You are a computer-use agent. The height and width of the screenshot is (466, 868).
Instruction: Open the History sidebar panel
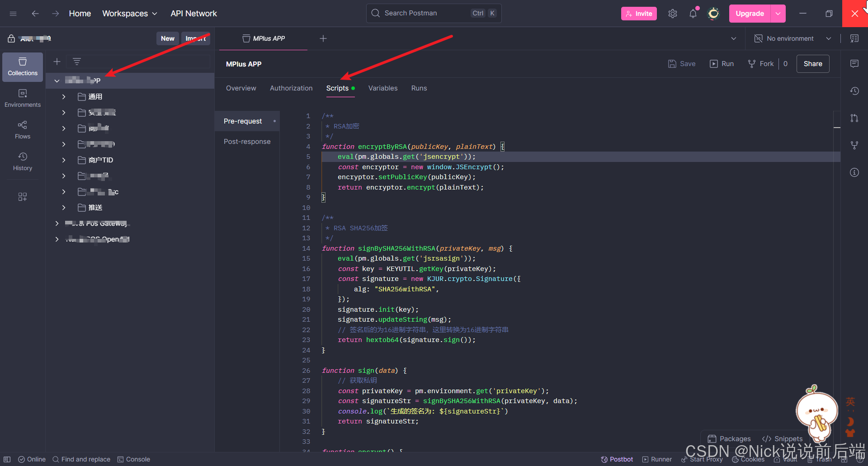click(23, 162)
